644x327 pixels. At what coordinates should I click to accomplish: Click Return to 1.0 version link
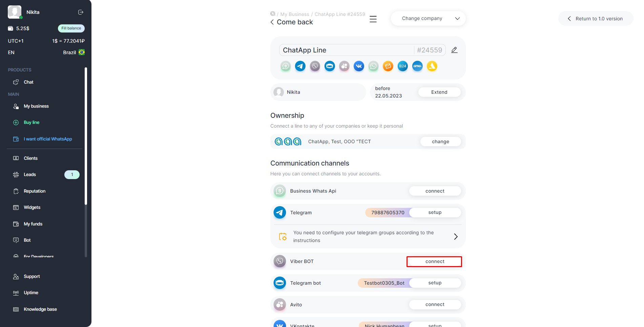pos(595,19)
